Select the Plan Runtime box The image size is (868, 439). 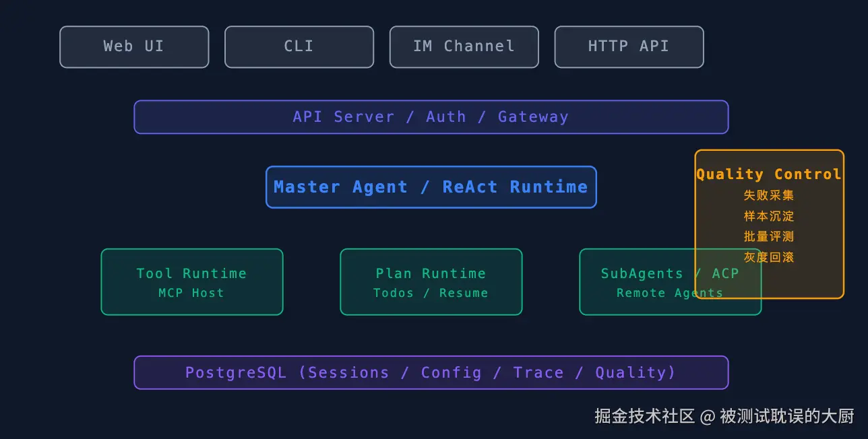431,282
